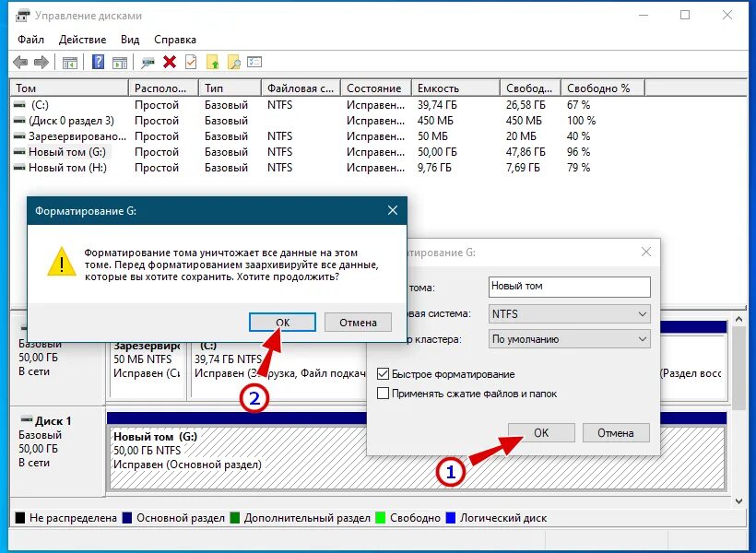Click the red X delete icon
The width and height of the screenshot is (756, 553).
(x=170, y=62)
